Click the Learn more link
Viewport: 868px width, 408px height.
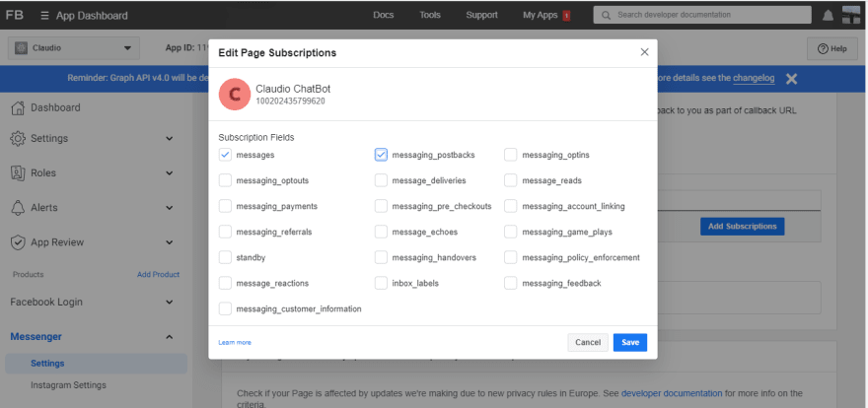[235, 343]
